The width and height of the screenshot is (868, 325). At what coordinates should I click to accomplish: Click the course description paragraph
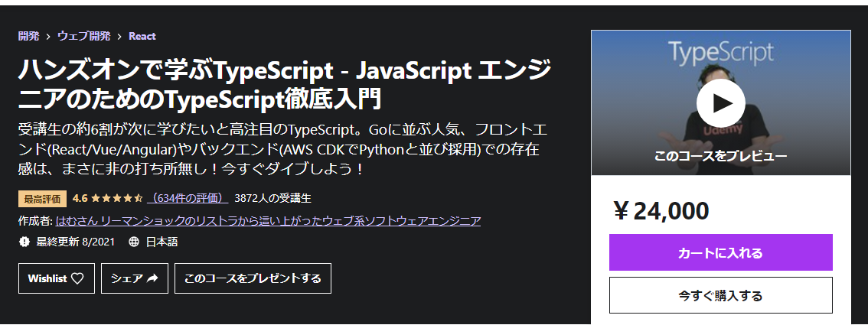point(283,149)
